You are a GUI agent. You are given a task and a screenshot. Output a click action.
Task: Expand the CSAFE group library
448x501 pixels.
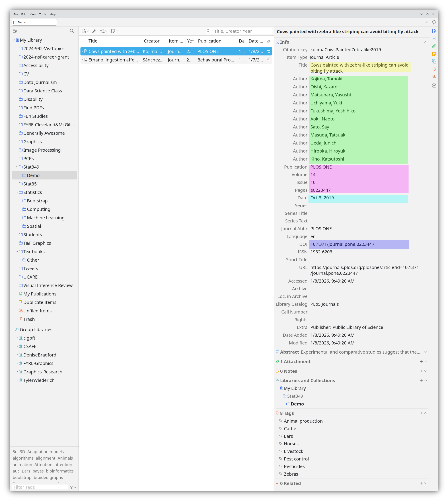pyautogui.click(x=17, y=346)
